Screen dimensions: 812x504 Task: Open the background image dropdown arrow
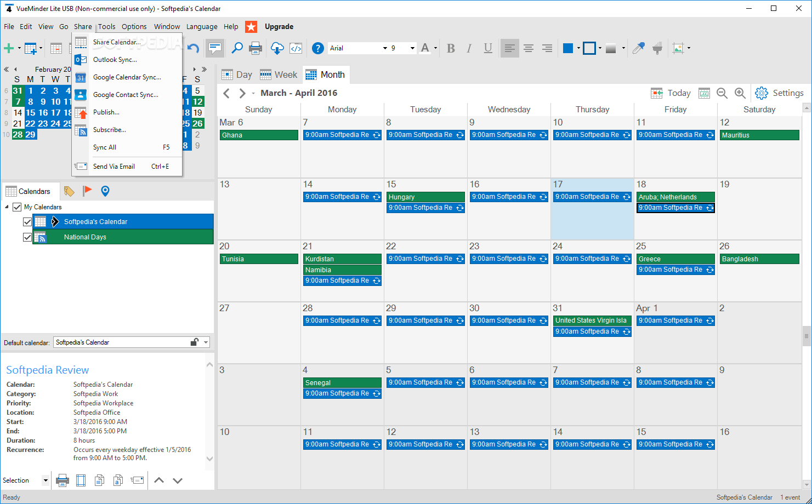[x=689, y=48]
